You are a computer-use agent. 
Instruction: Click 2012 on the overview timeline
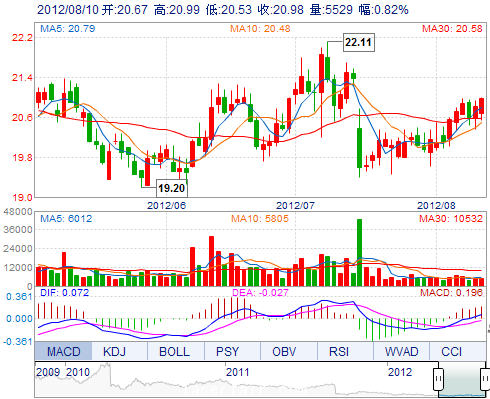[400, 372]
